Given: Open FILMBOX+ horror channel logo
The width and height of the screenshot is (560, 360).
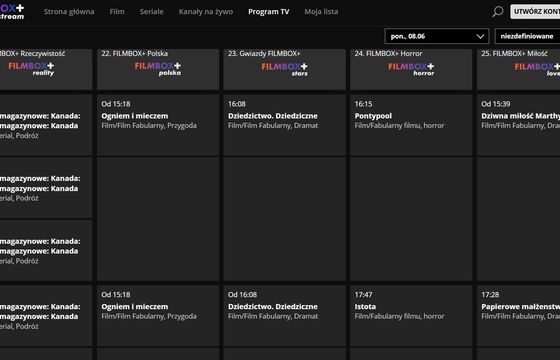Looking at the screenshot, I should click(x=411, y=69).
